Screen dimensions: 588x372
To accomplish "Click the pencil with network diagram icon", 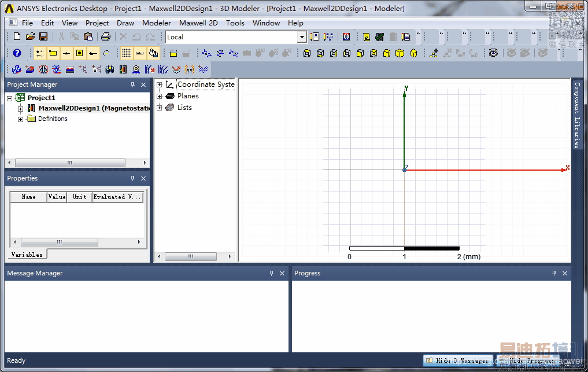I will (x=328, y=36).
